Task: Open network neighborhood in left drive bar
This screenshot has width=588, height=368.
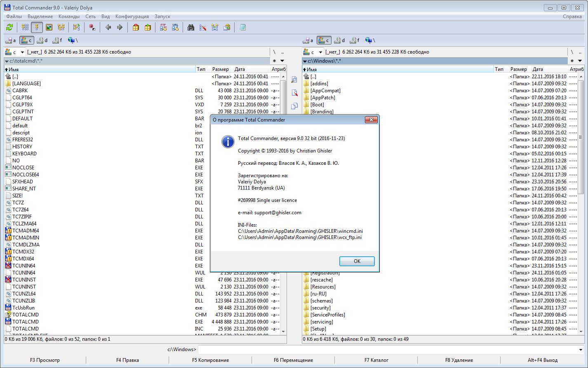Action: click(73, 40)
